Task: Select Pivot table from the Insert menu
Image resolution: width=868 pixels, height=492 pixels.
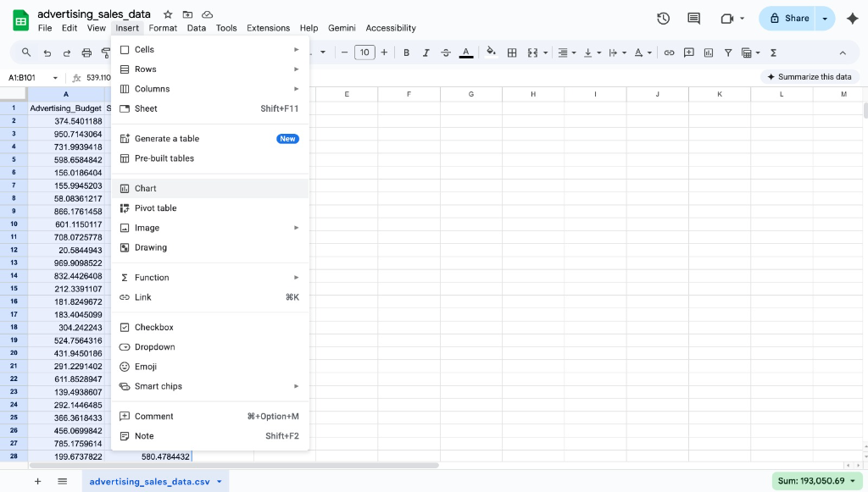Action: point(158,207)
